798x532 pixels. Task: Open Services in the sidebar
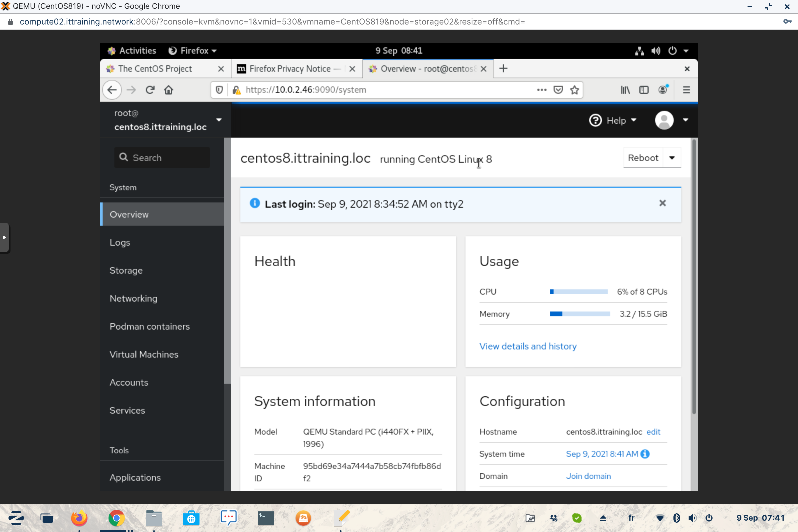pyautogui.click(x=127, y=410)
